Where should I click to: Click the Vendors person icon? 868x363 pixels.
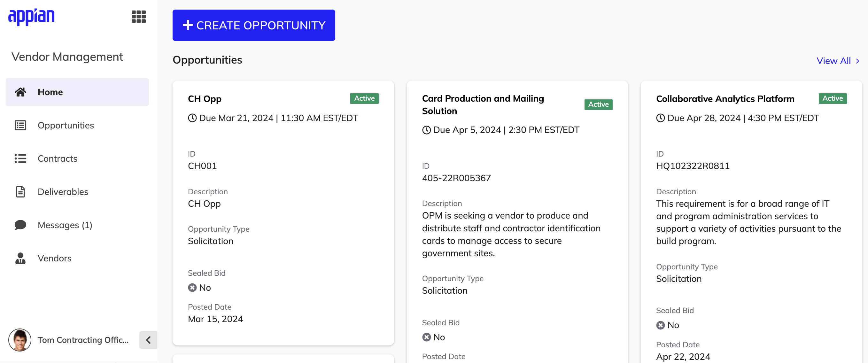[20, 258]
